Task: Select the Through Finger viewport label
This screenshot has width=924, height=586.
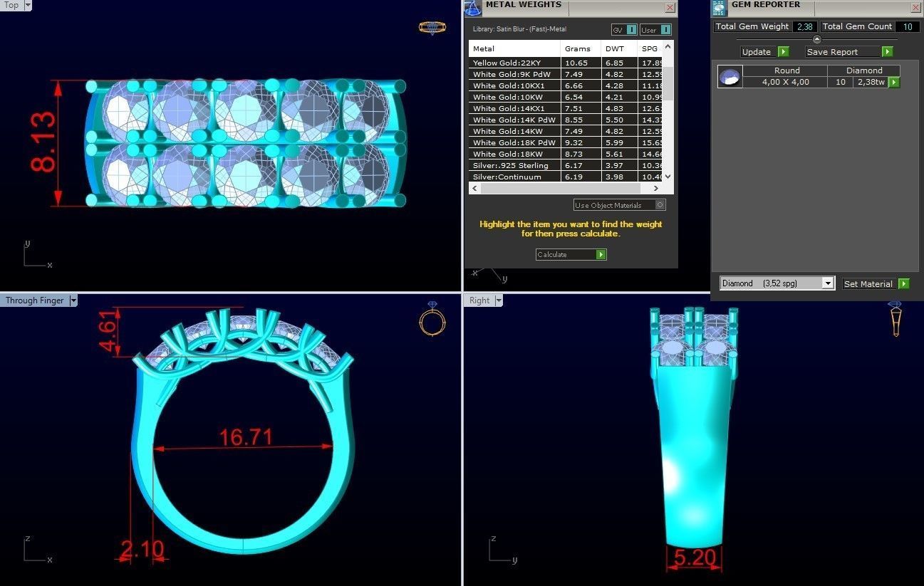Action: [34, 300]
